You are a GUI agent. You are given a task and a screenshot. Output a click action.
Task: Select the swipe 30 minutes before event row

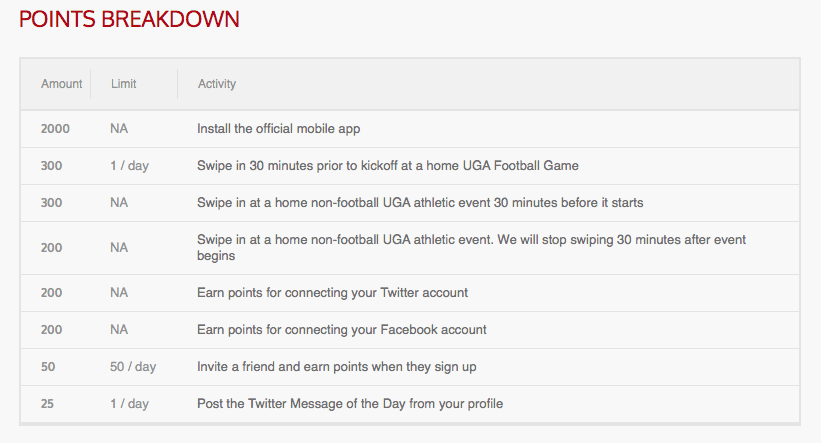419,203
